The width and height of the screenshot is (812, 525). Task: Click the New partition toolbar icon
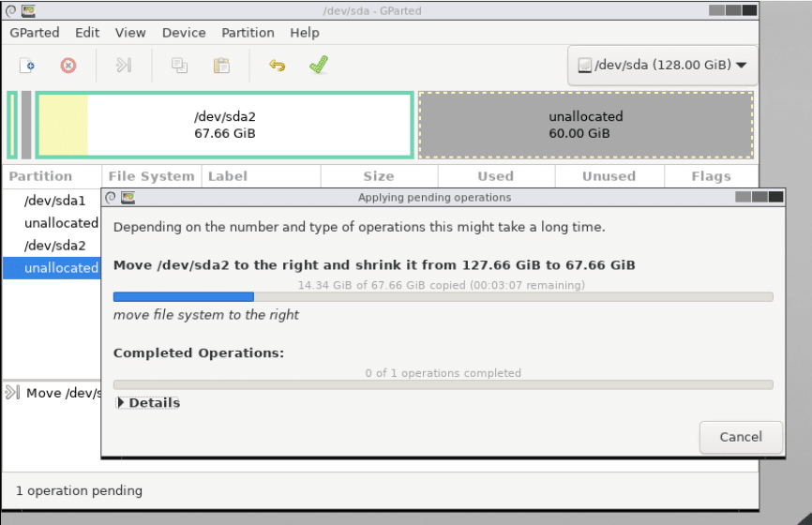click(28, 66)
